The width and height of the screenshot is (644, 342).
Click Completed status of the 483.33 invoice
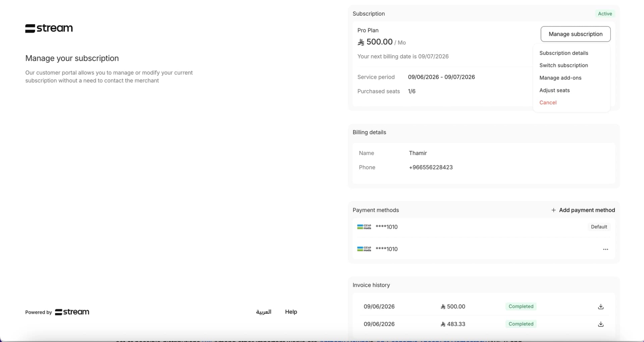coord(521,324)
